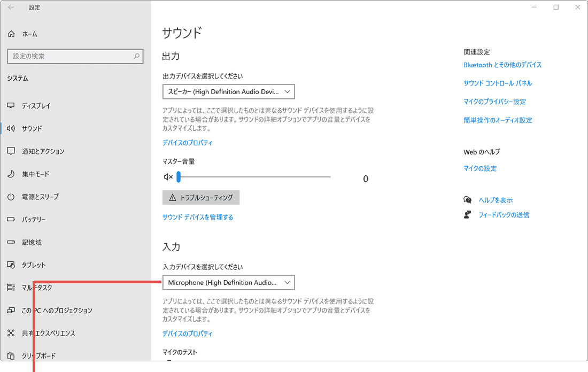Select the Display icon in the sidebar

11,106
